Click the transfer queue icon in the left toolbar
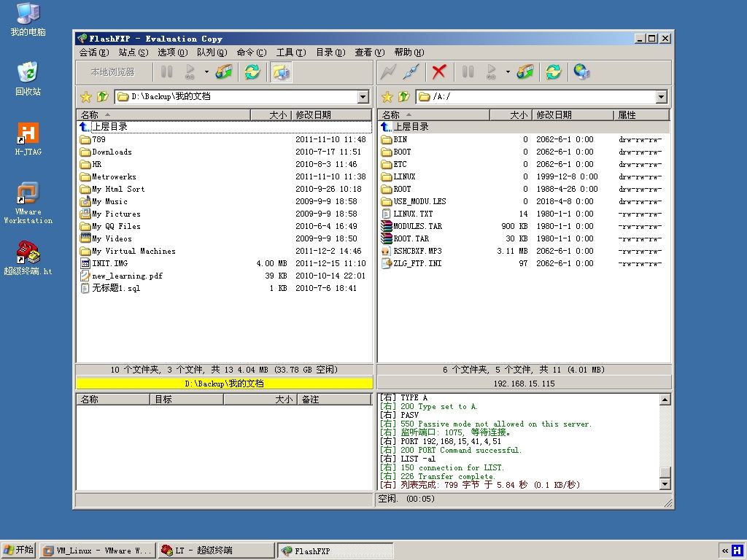747x560 pixels. [224, 72]
